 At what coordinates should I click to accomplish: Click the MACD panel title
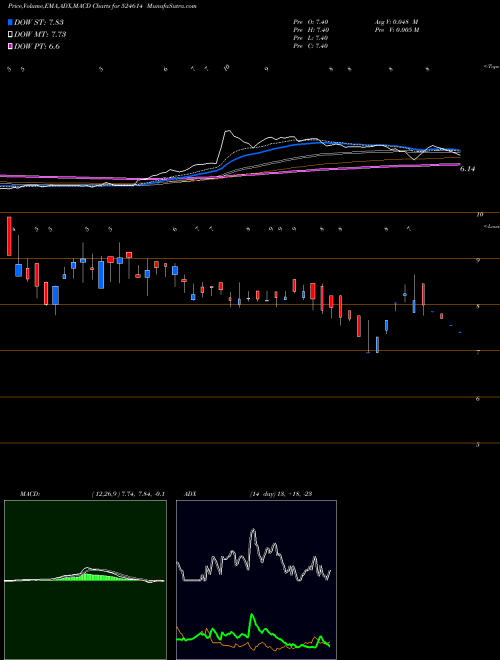[x=29, y=494]
